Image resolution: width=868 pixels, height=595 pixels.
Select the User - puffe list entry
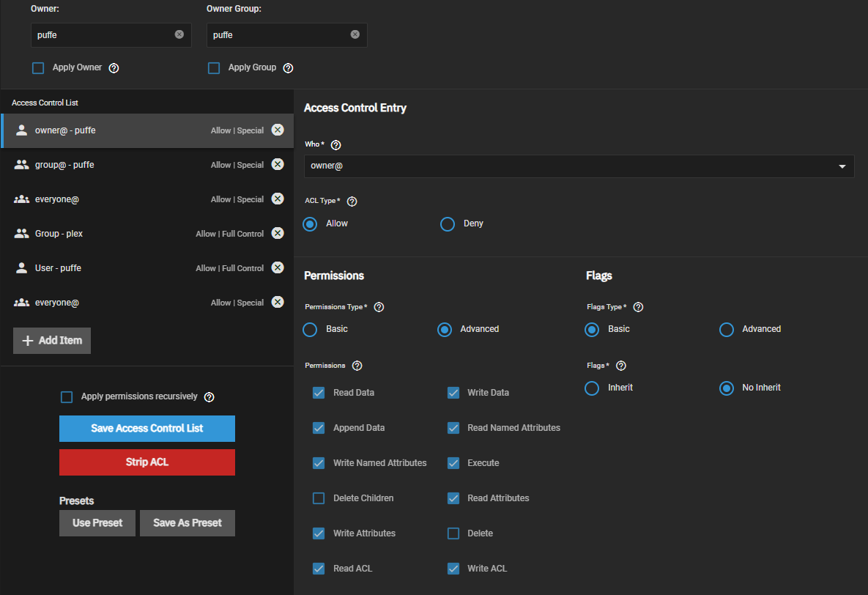[147, 268]
